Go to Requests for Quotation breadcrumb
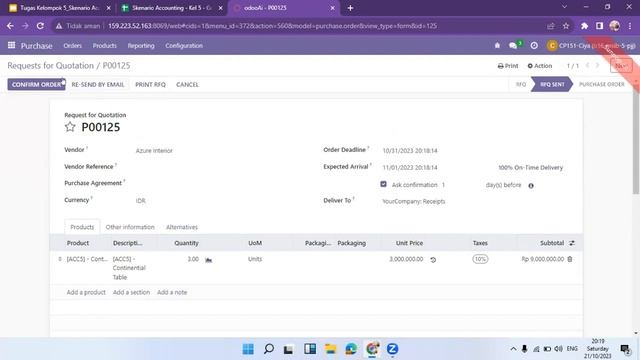Viewport: 640px width, 360px height. coord(51,66)
